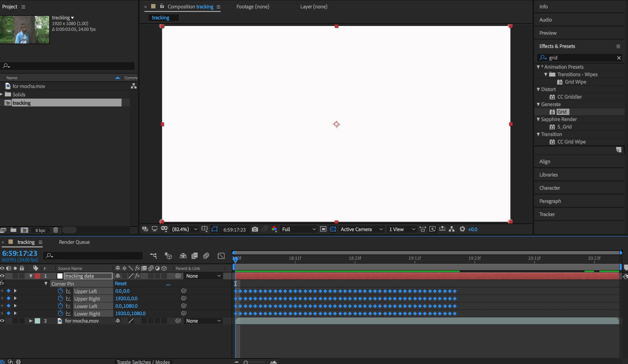
Task: Create a new composition from Project panel footer
Action: pos(24,230)
